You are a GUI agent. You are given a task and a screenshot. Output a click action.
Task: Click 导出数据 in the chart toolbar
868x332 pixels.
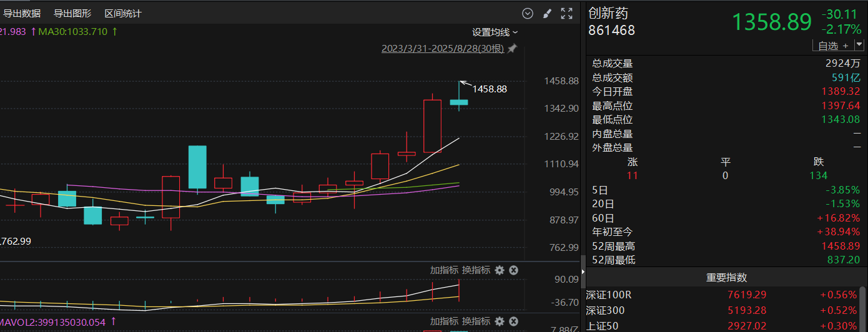pyautogui.click(x=22, y=13)
